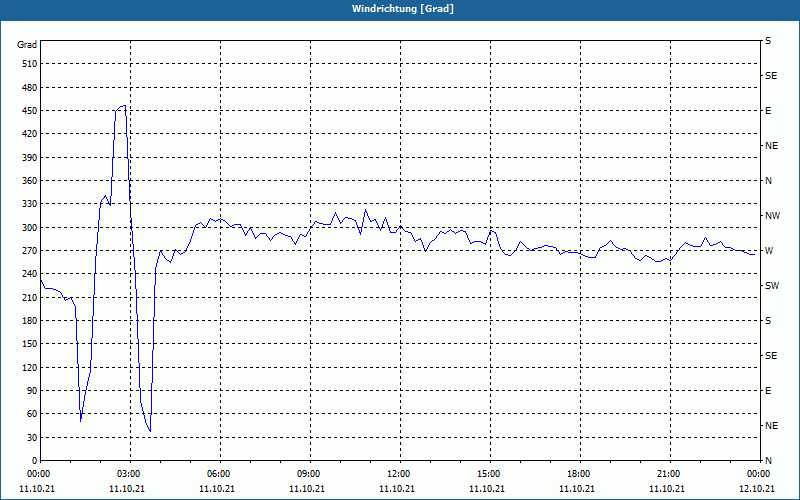Select the "18:00" time label on x-axis
Screen dimensions: 800x500
578,474
